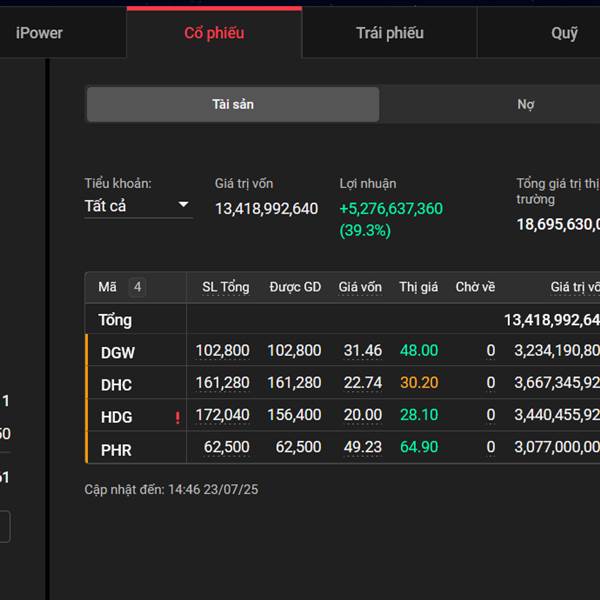Image resolution: width=600 pixels, height=600 pixels.
Task: Click the Giá trị vốn amount 13,418,992,640
Action: click(x=266, y=209)
